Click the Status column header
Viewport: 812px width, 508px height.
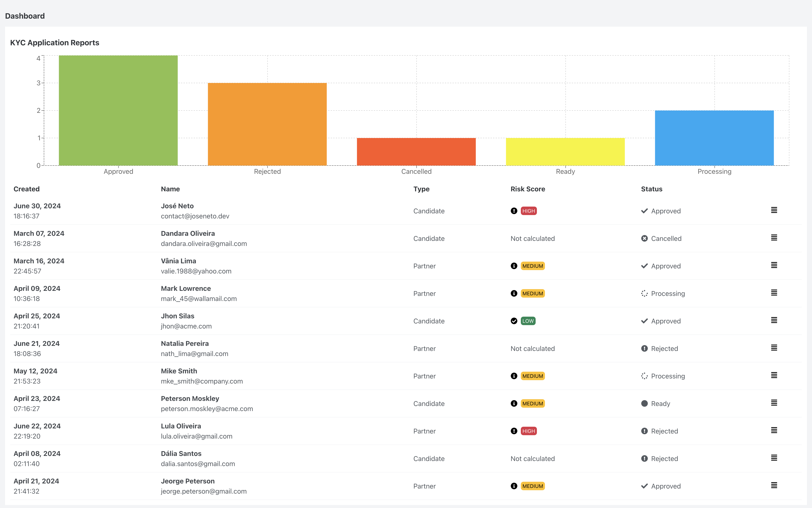click(652, 189)
